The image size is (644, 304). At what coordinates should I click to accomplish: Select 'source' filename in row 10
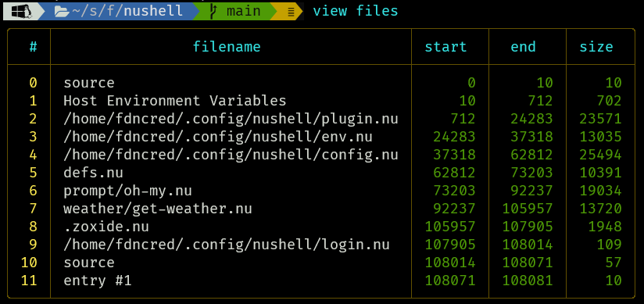click(89, 263)
